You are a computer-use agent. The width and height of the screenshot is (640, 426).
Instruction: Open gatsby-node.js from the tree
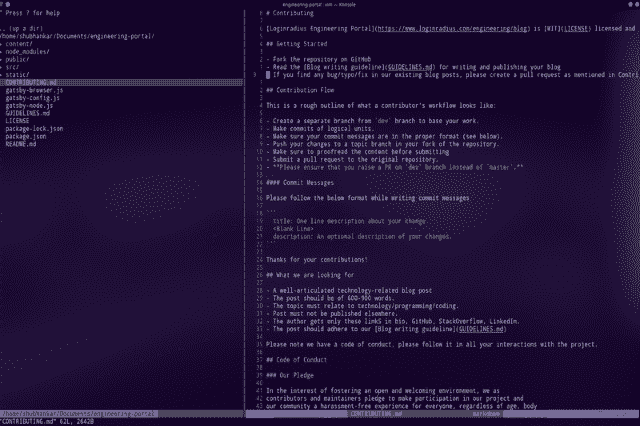[x=29, y=106]
